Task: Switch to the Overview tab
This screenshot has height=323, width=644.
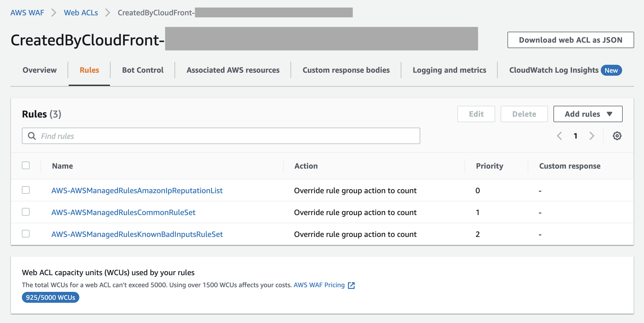Action: [x=40, y=70]
